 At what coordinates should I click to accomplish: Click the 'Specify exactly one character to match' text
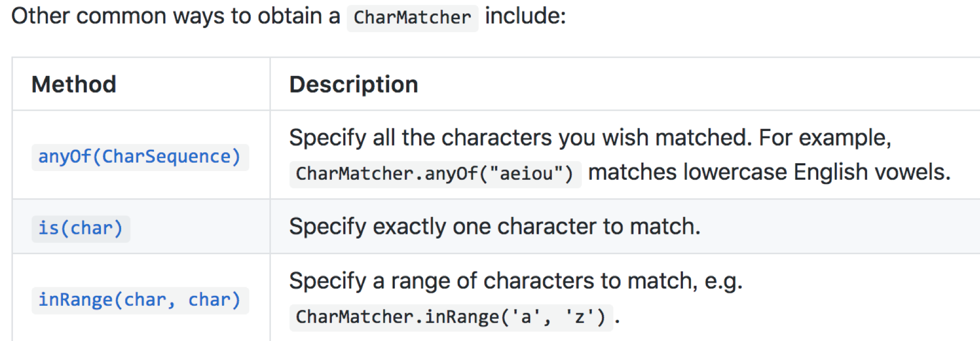pyautogui.click(x=495, y=227)
